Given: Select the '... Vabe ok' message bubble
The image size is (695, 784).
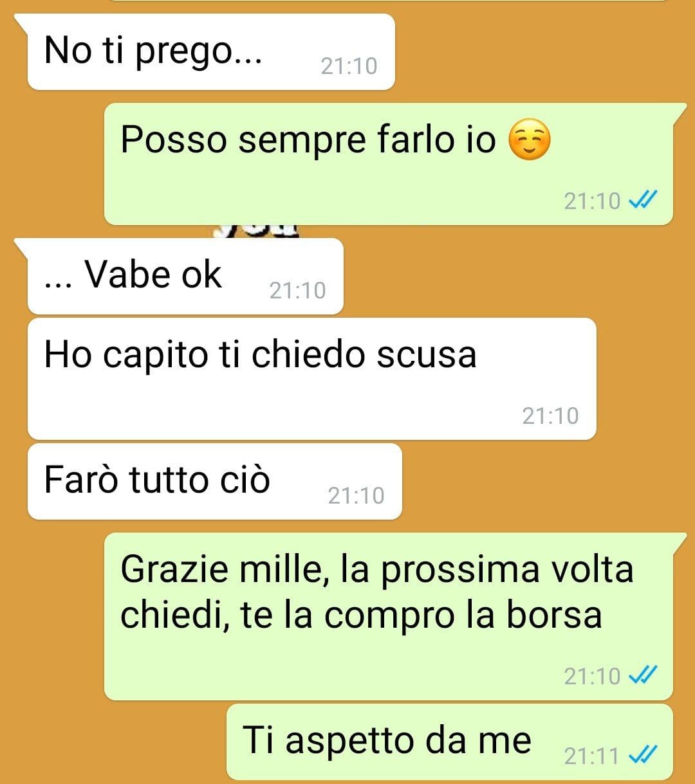Looking at the screenshot, I should [x=185, y=277].
